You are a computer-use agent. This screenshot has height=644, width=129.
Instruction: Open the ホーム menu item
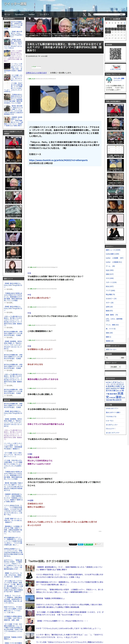point(7,14)
